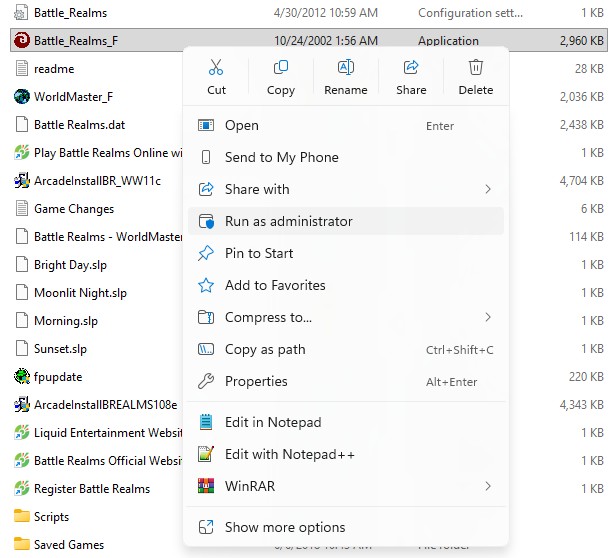Click the WinRAR books icon
Viewport: 616px width, 558px height.
coord(206,486)
